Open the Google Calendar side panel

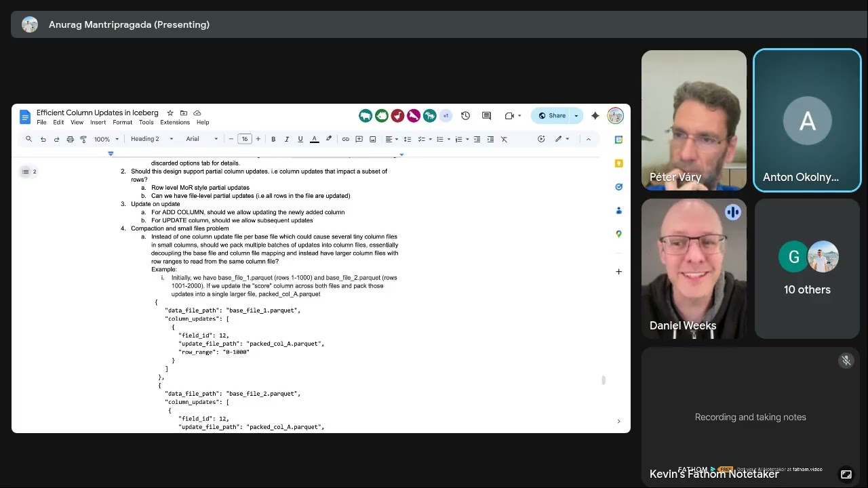point(618,140)
